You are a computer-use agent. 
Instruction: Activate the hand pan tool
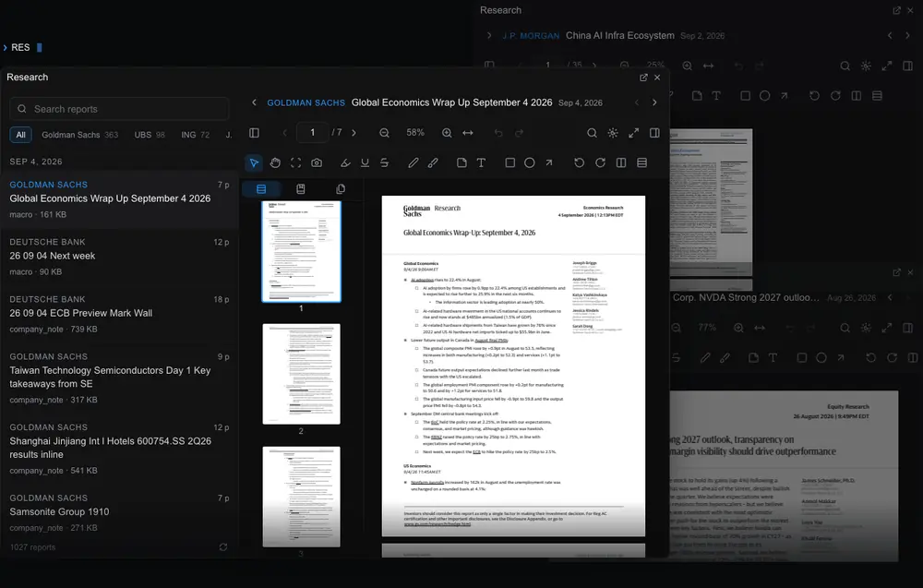pyautogui.click(x=275, y=163)
